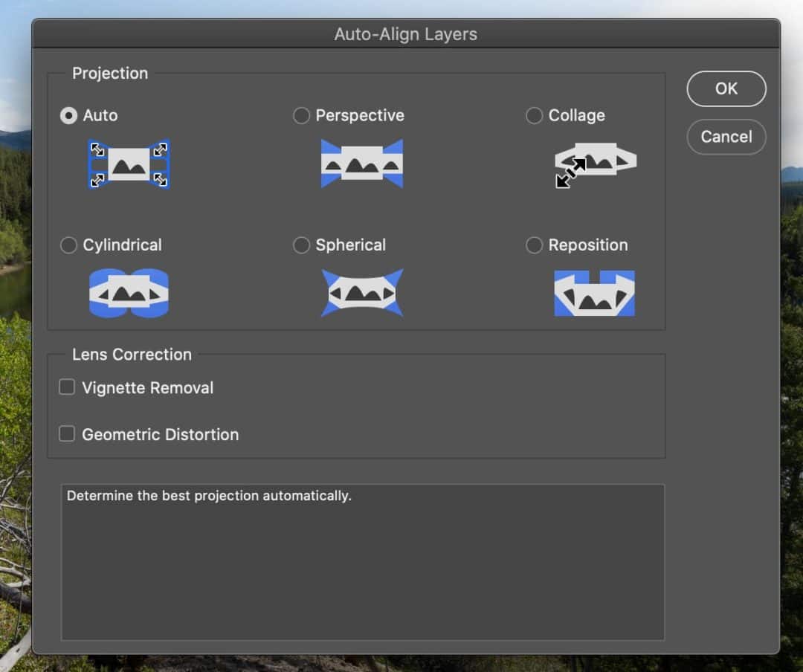Enable Vignette Removal

tap(66, 387)
